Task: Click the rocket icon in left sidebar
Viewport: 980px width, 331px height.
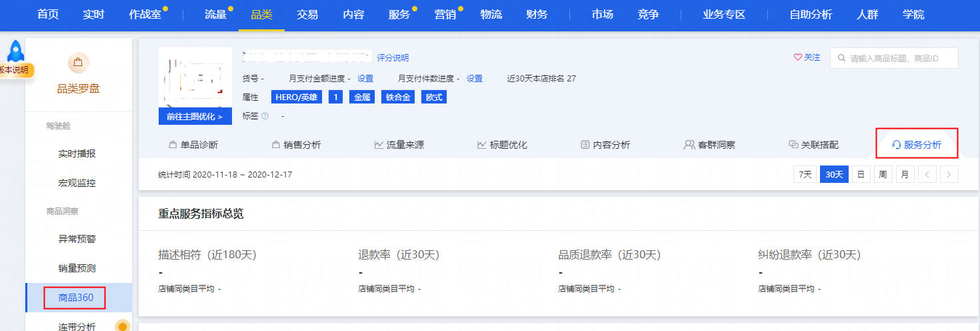Action: [15, 51]
